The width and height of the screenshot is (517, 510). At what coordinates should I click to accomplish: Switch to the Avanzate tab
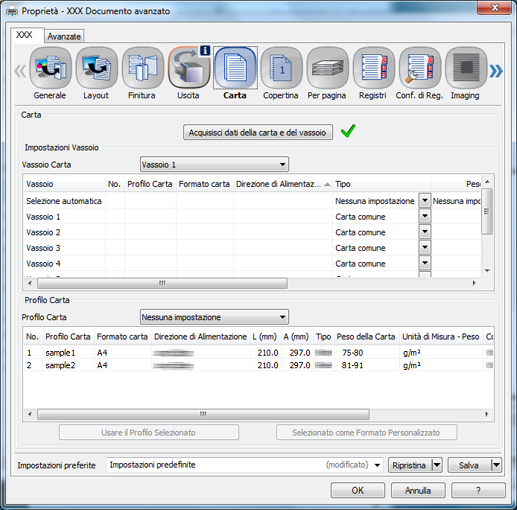[64, 36]
